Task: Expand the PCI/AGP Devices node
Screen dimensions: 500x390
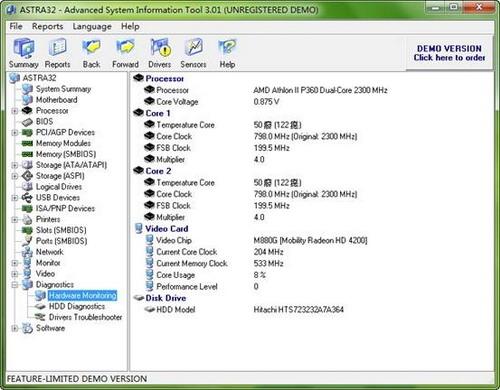Action: tap(15, 133)
